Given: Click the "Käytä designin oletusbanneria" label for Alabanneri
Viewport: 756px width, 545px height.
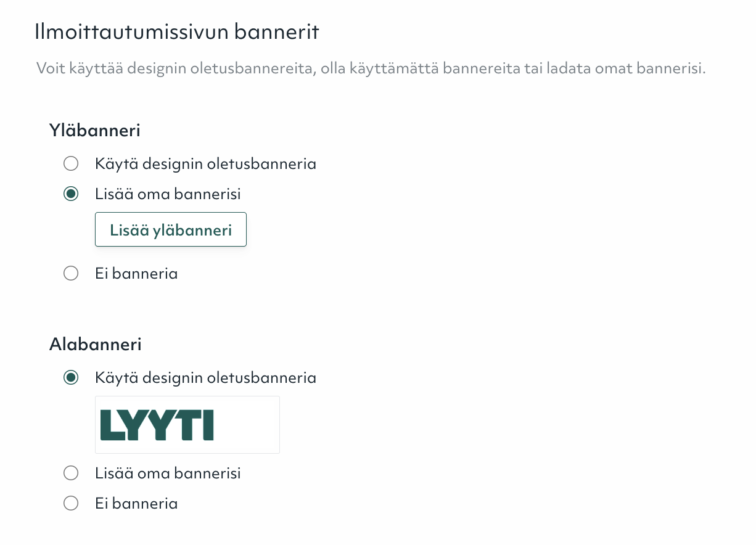Looking at the screenshot, I should point(205,377).
